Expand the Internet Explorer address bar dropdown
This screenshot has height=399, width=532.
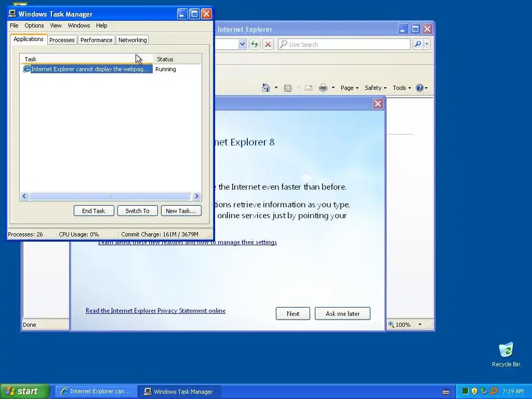click(242, 44)
